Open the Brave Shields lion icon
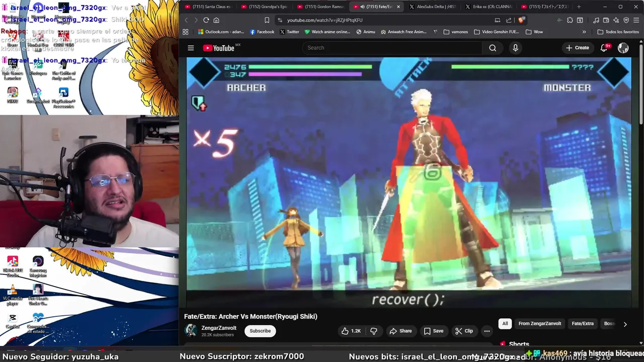644x362 pixels. tap(521, 20)
